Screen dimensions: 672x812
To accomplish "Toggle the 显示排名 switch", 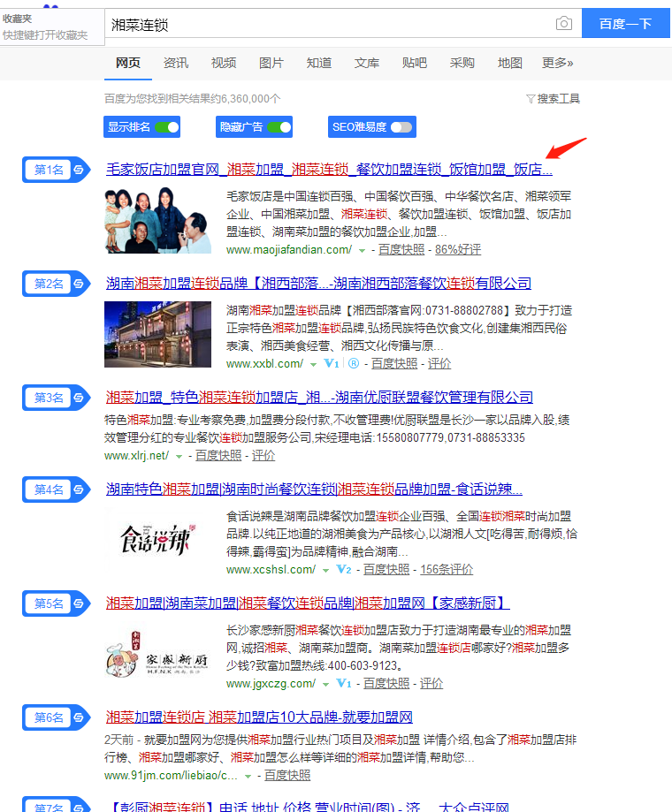I will (x=167, y=127).
